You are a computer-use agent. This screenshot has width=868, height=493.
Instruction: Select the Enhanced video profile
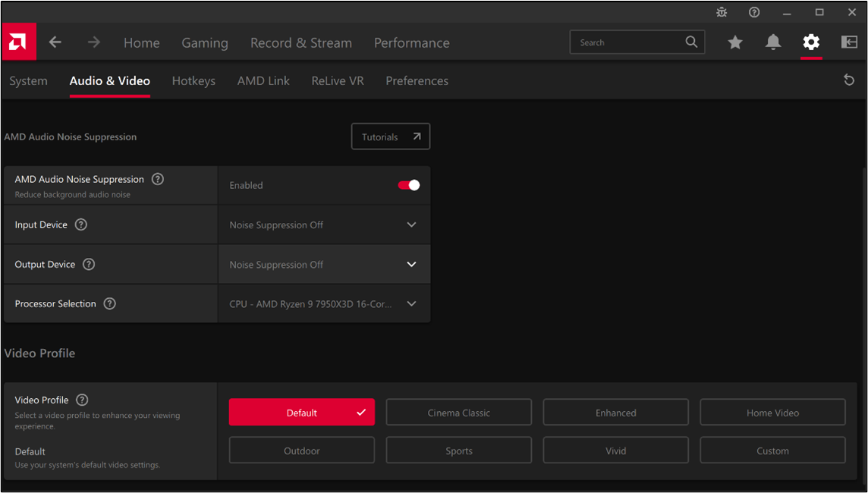coord(615,412)
